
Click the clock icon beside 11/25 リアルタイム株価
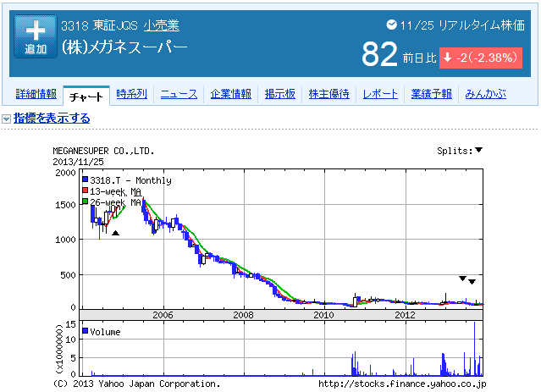[x=391, y=25]
